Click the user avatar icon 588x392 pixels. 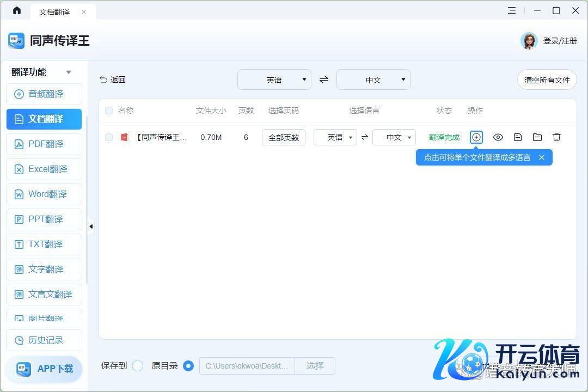(529, 41)
